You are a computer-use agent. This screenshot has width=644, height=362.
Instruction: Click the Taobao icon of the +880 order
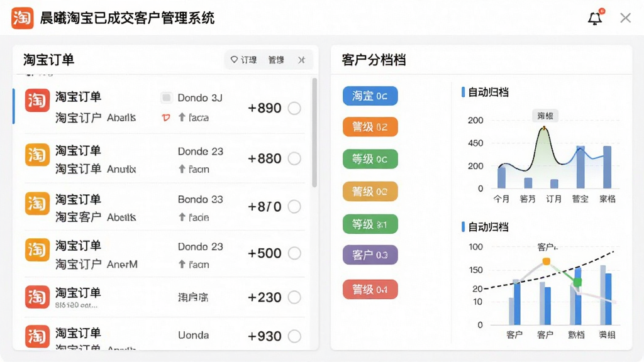click(x=37, y=155)
